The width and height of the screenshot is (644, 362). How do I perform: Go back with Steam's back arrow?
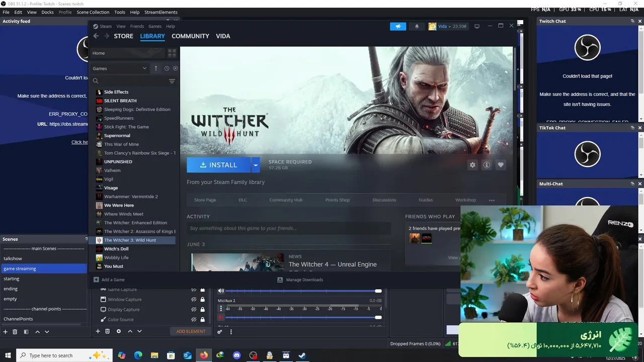[96, 36]
